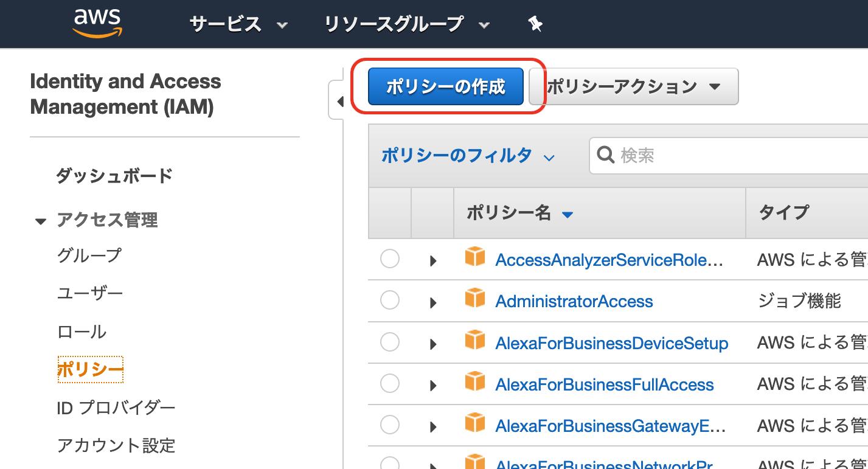Viewport: 868px width, 469px height.
Task: Expand the AlexaForBusinessFullAccess row details
Action: coord(433,386)
